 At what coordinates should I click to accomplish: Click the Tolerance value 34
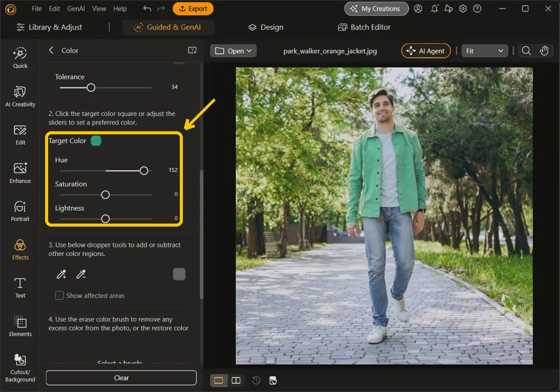click(174, 87)
